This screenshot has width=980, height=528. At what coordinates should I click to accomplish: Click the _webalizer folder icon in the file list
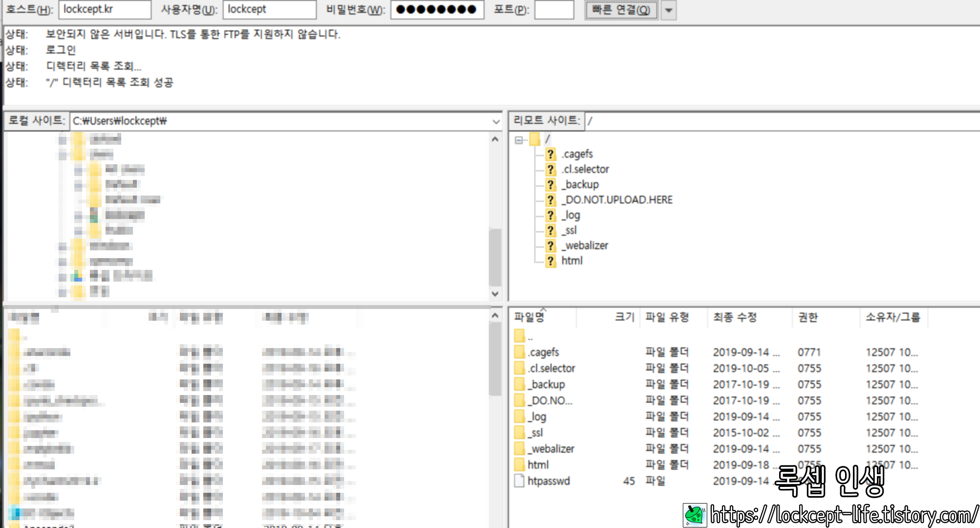click(520, 449)
